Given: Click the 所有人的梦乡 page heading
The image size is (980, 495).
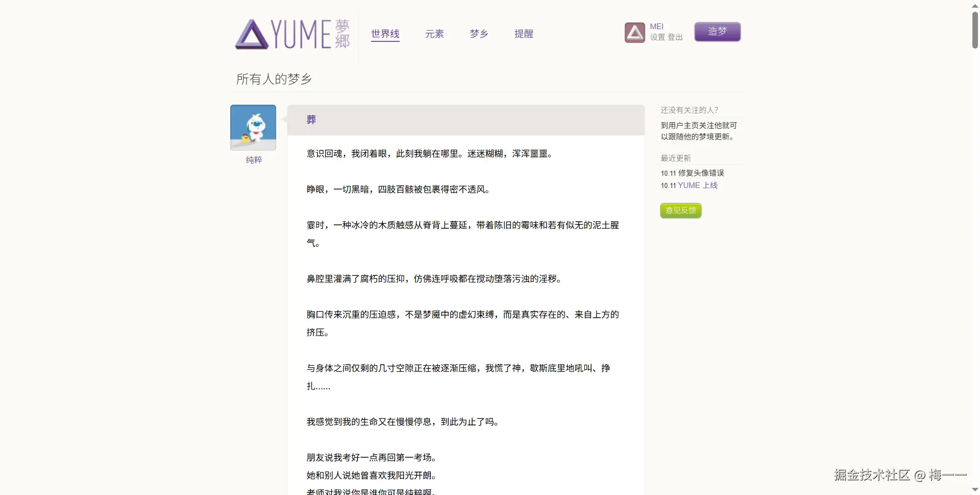Looking at the screenshot, I should tap(274, 79).
